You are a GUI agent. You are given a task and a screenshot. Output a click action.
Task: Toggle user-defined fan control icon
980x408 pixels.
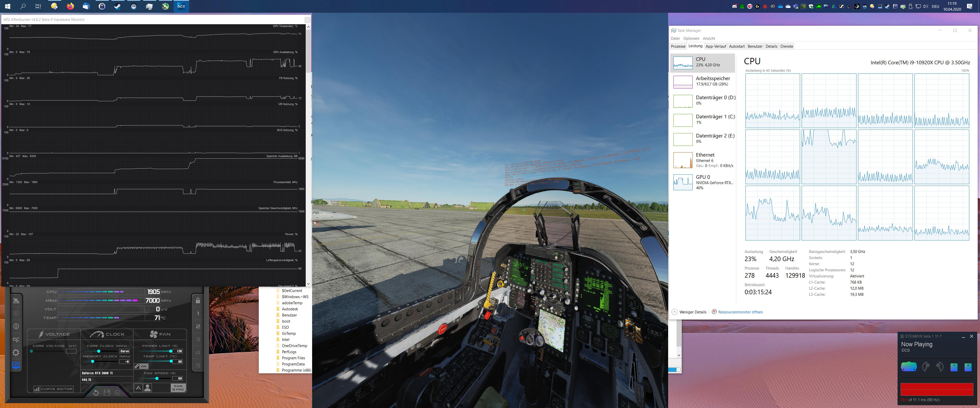(x=148, y=388)
